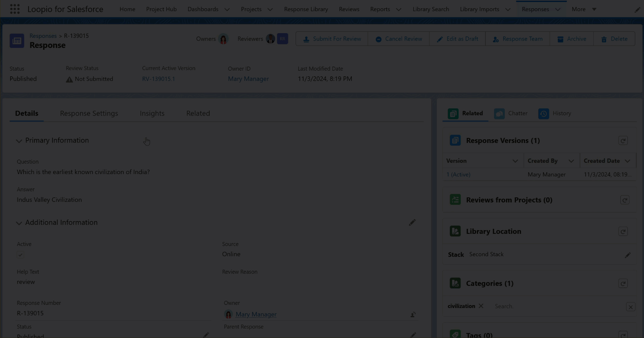Edit the Stack library location
644x338 pixels.
627,255
